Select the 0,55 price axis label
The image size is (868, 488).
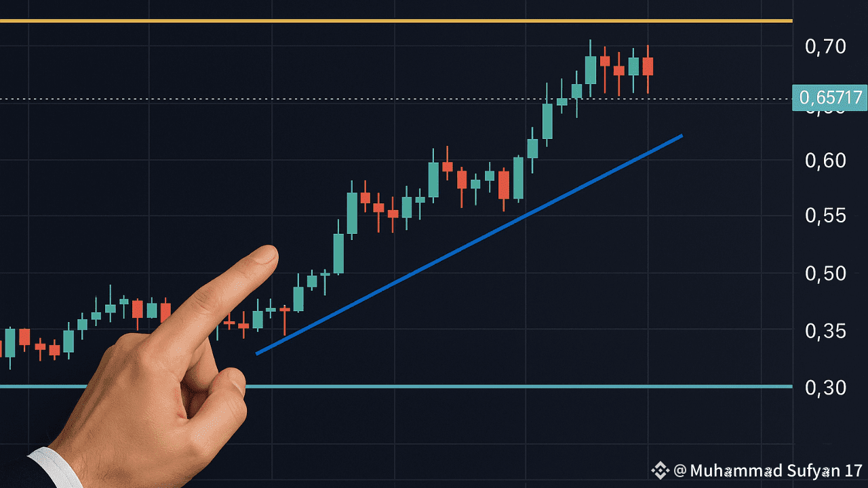coord(825,216)
